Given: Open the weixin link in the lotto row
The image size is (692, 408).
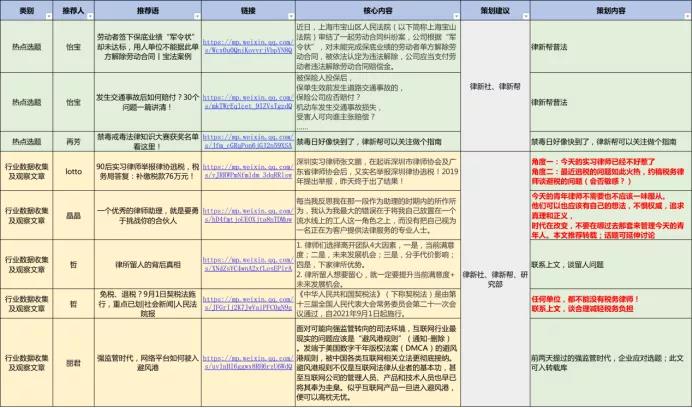Looking at the screenshot, I should [248, 171].
